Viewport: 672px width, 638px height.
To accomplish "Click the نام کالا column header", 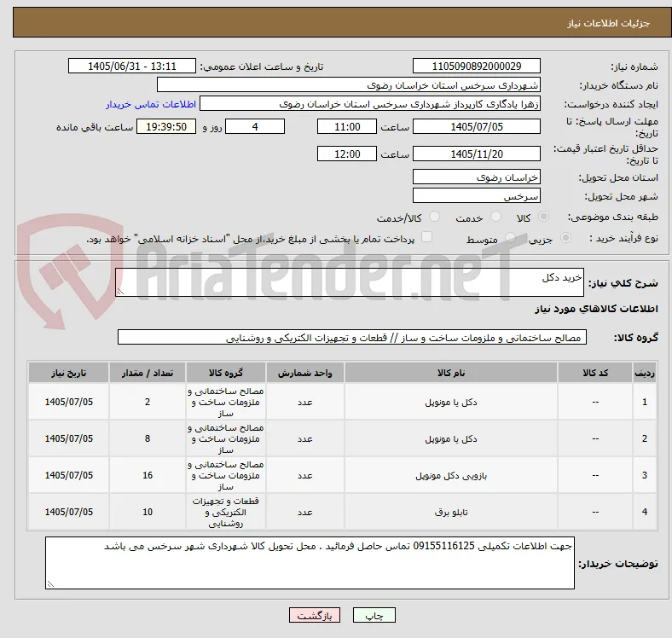I will pos(451,373).
